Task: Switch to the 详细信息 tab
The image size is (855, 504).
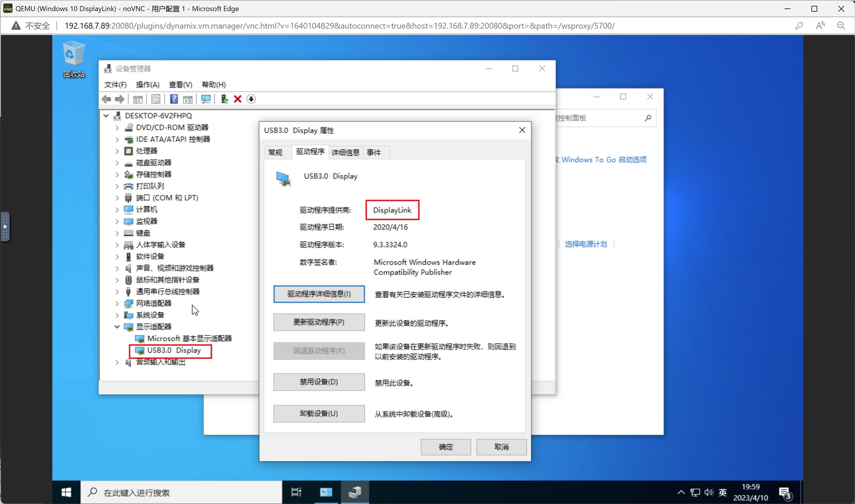Action: pyautogui.click(x=345, y=152)
